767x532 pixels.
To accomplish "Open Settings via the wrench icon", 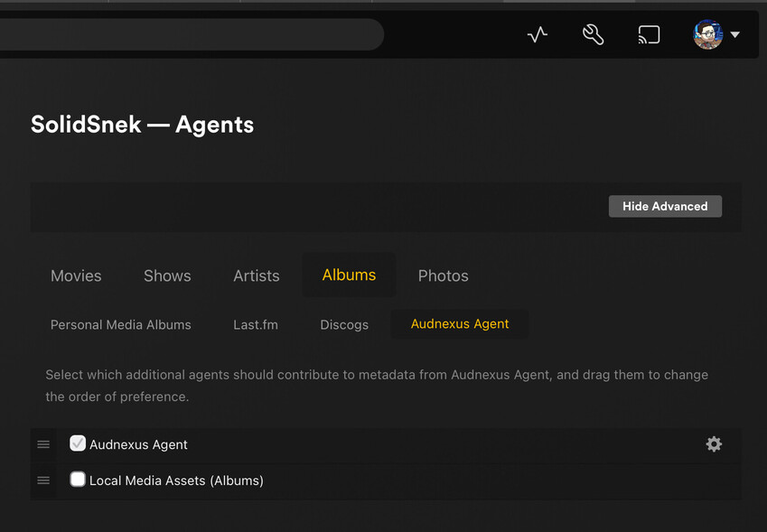I will (593, 34).
